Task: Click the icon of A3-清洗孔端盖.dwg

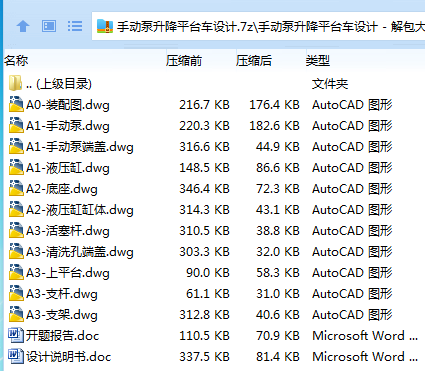Action: click(16, 251)
